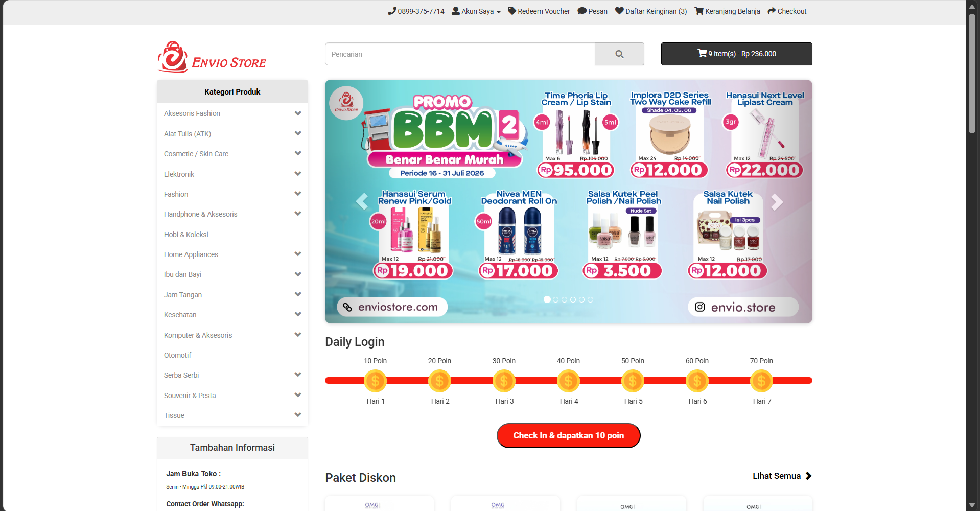Click the Hari 1 coin icon
Viewport: 980px width, 511px height.
[x=375, y=381]
